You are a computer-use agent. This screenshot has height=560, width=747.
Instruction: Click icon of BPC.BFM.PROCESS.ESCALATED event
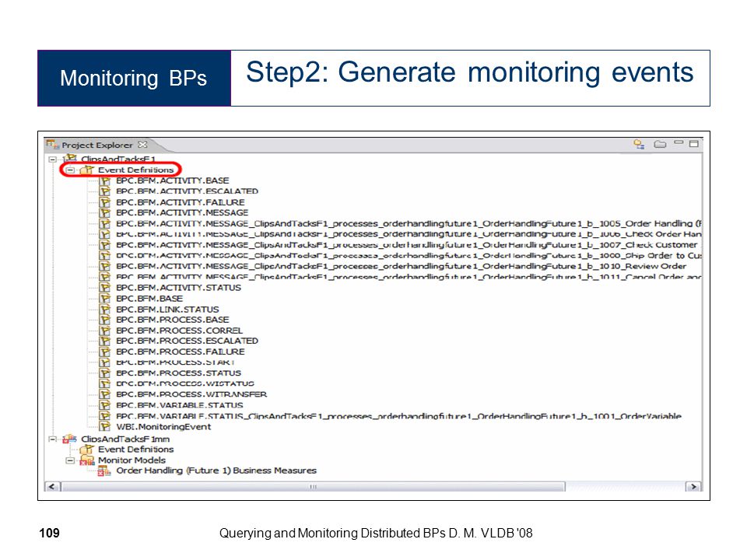(105, 341)
